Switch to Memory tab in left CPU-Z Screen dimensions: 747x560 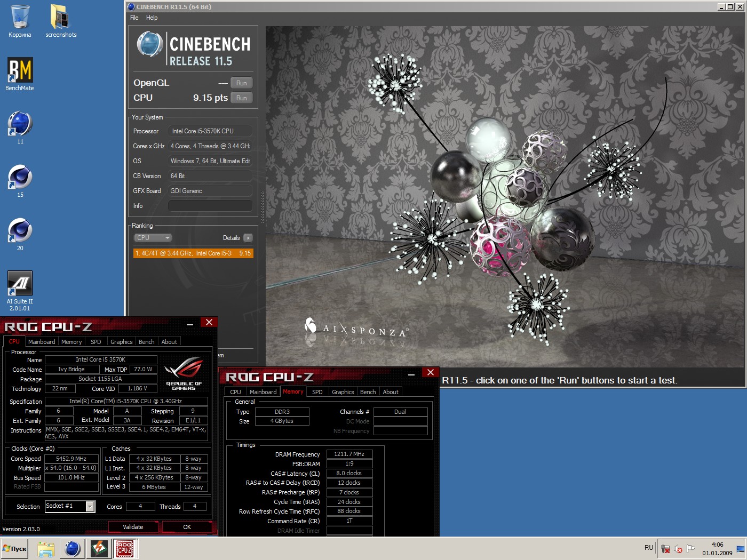pyautogui.click(x=71, y=342)
